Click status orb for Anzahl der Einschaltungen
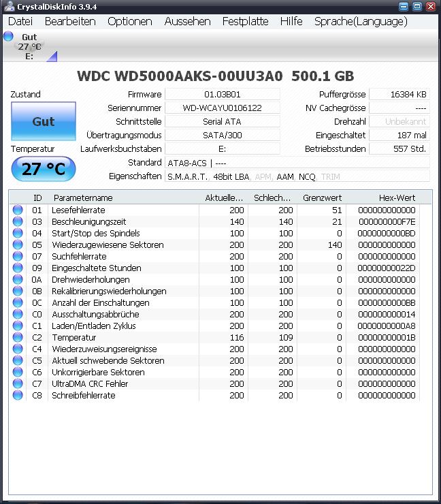This screenshot has height=504, width=441. coord(18,302)
